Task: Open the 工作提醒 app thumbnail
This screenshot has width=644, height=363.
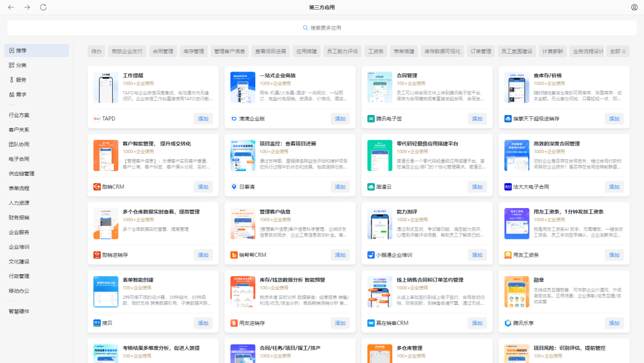Action: [x=106, y=88]
